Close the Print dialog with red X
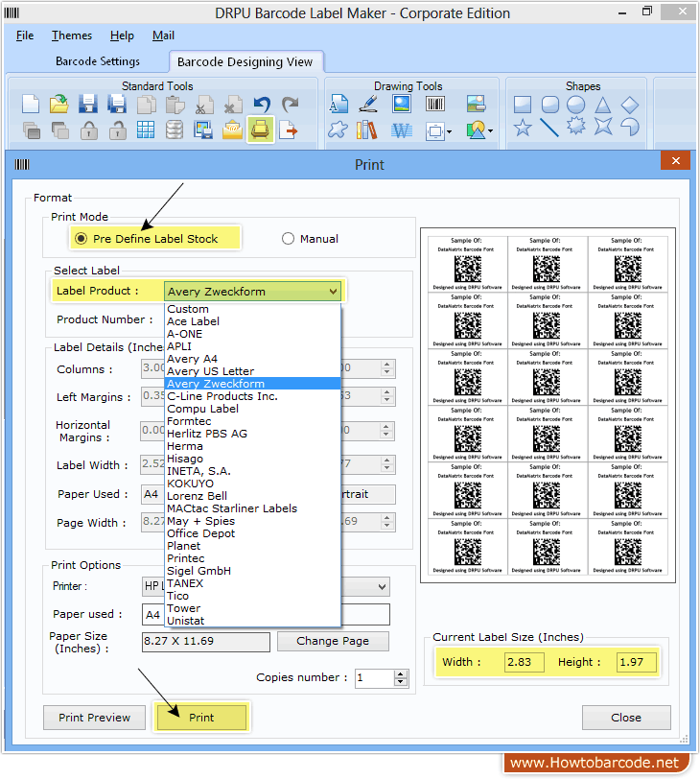 [675, 160]
